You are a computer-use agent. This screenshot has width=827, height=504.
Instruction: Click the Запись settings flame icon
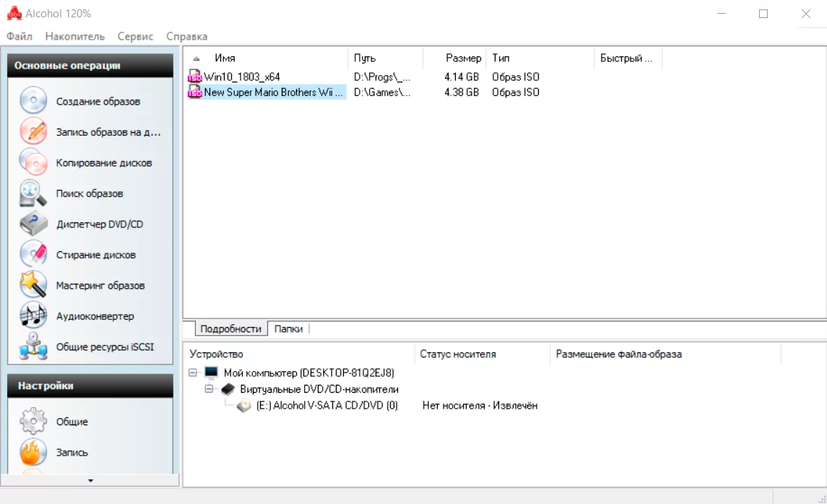coord(33,452)
